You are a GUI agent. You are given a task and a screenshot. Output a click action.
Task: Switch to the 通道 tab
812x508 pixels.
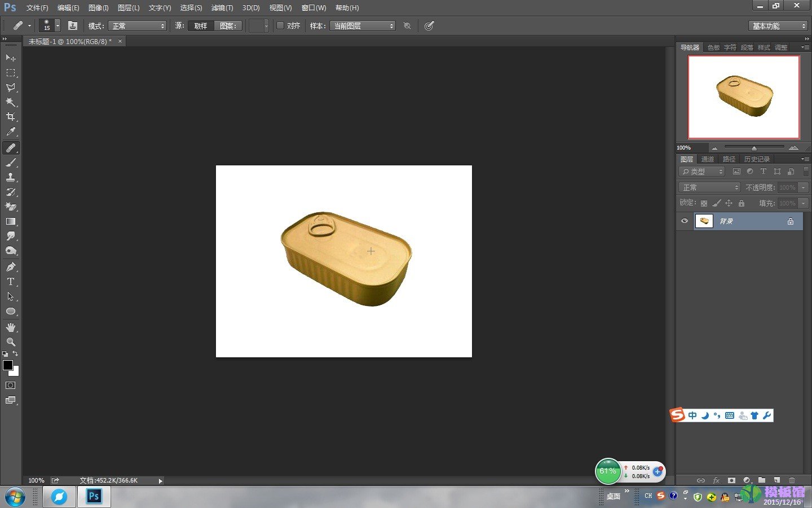pyautogui.click(x=708, y=159)
